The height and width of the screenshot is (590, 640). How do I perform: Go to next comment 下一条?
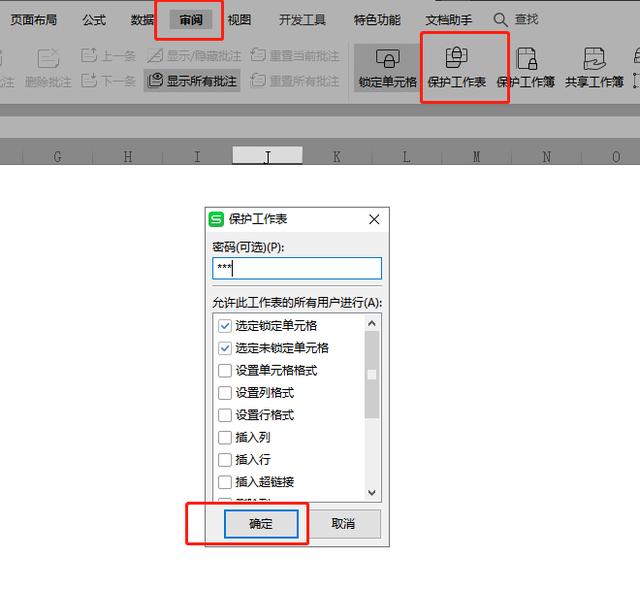tap(108, 81)
